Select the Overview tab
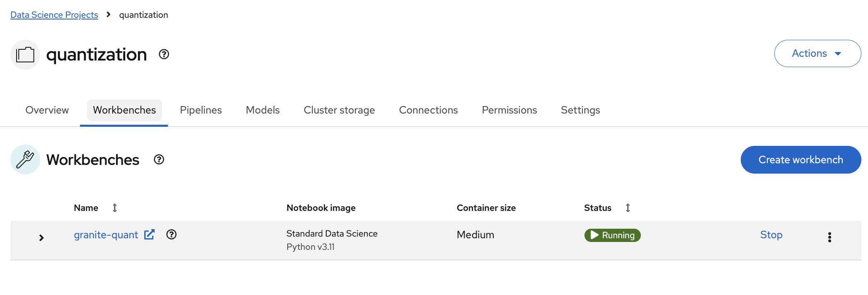The height and width of the screenshot is (295, 868). tap(47, 110)
